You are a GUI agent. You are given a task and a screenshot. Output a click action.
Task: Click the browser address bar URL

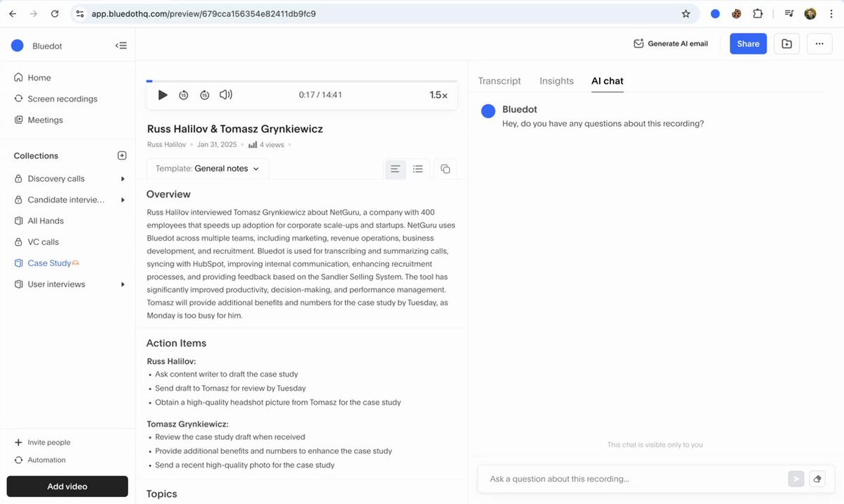(203, 14)
